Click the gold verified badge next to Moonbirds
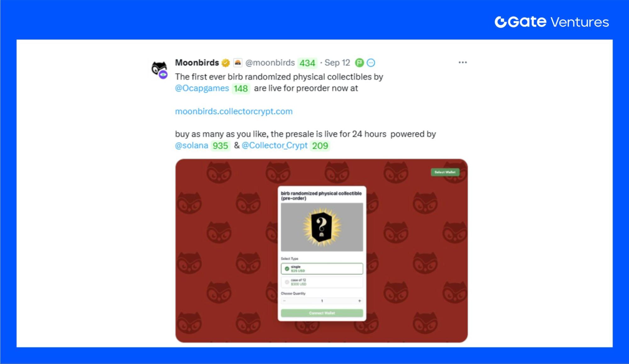The image size is (629, 364). pyautogui.click(x=226, y=63)
